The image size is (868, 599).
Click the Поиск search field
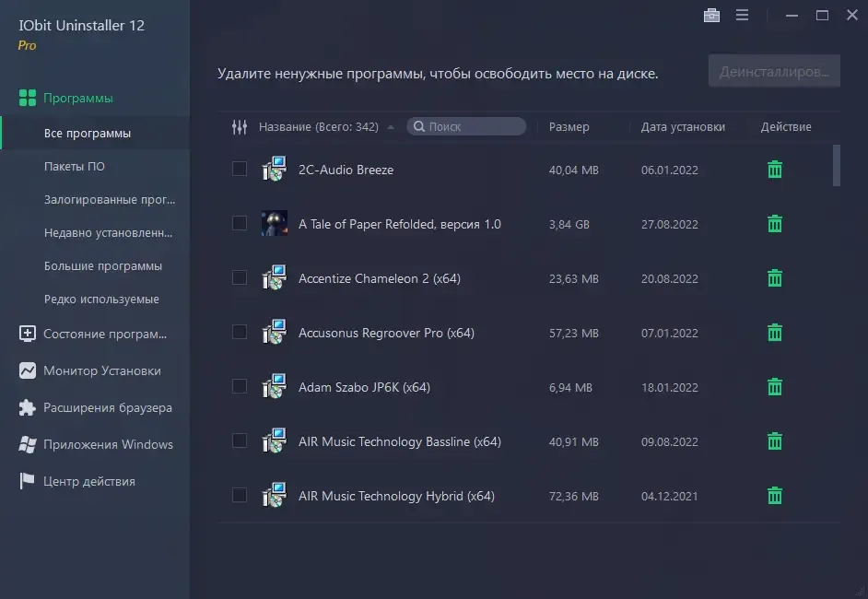[x=466, y=127]
